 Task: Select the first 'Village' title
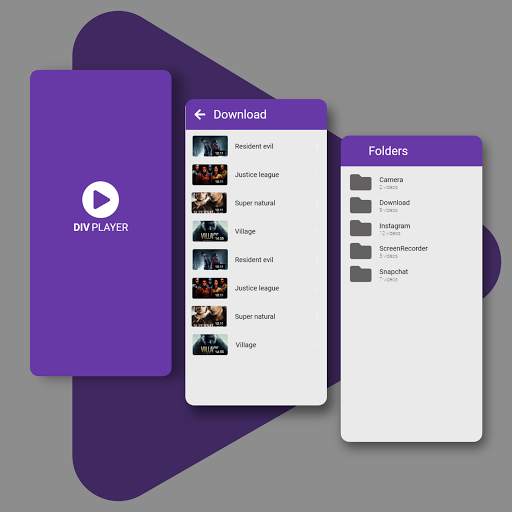tap(245, 231)
